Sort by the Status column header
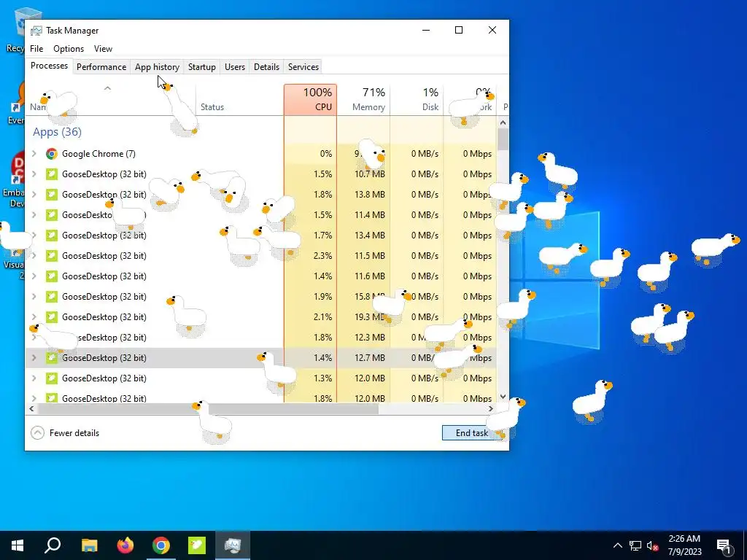 [x=239, y=99]
